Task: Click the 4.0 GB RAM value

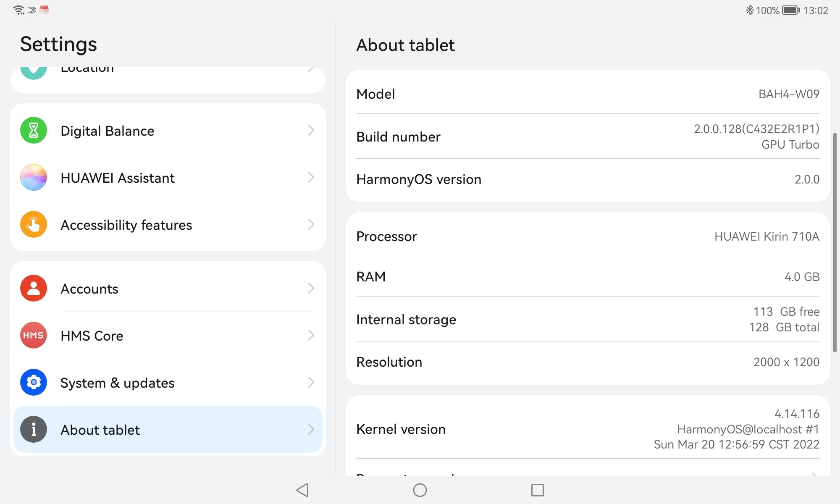Action: [802, 277]
